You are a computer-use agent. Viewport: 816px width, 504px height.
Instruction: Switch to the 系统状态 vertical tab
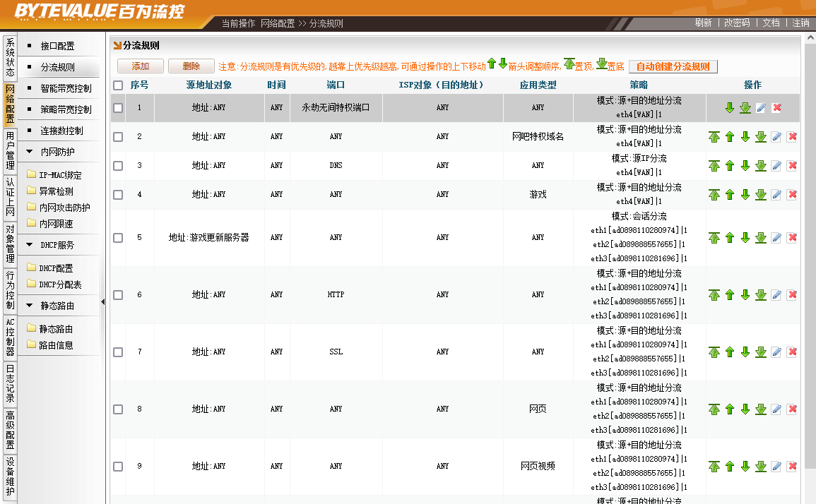[x=10, y=57]
